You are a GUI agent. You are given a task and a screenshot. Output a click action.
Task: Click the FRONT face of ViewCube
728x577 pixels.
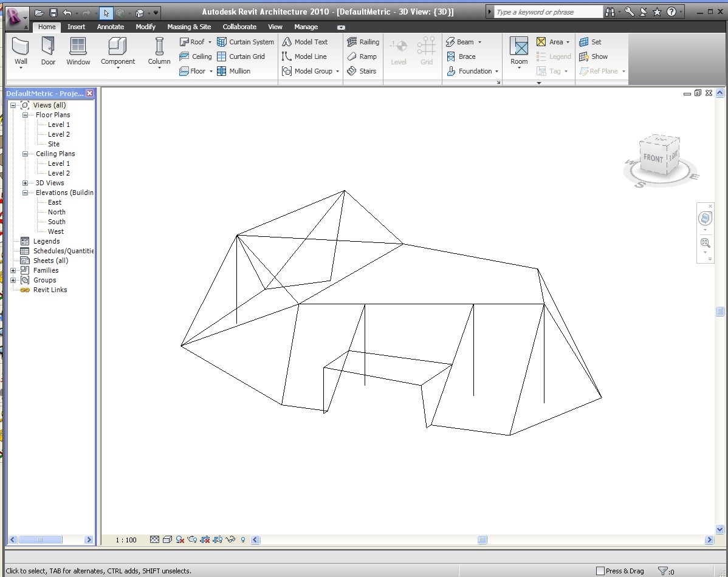[x=653, y=159]
